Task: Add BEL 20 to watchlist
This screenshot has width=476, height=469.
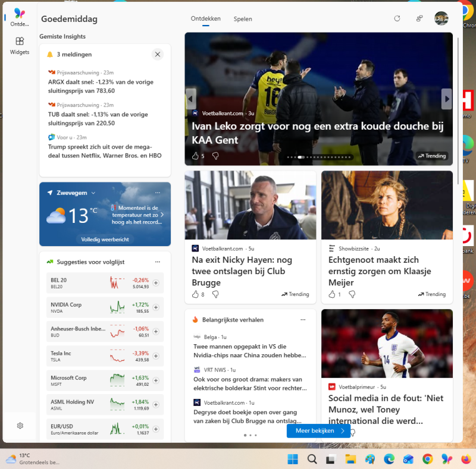Action: (x=156, y=283)
